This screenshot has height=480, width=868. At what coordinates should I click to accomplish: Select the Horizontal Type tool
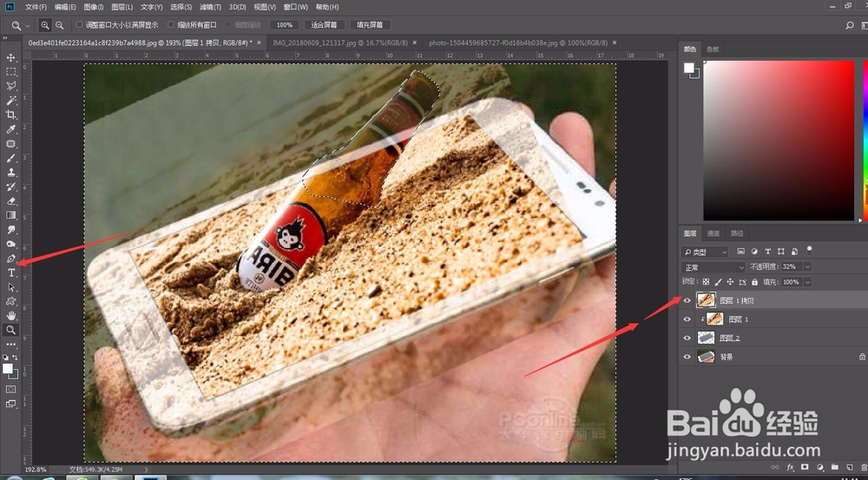tap(11, 273)
